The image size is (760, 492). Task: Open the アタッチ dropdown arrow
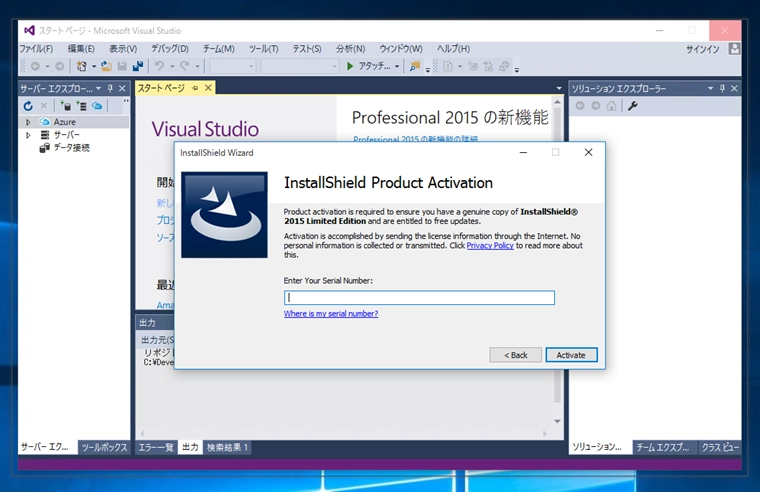[x=397, y=66]
